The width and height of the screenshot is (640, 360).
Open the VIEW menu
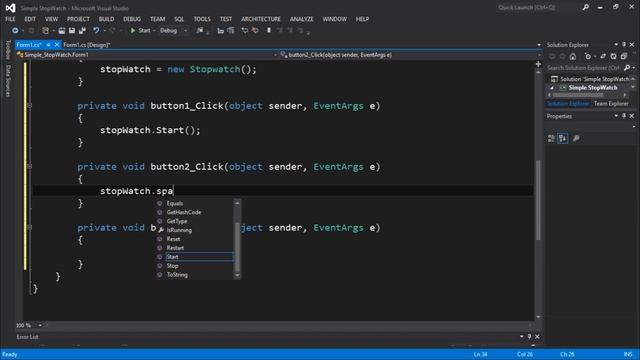coord(51,19)
